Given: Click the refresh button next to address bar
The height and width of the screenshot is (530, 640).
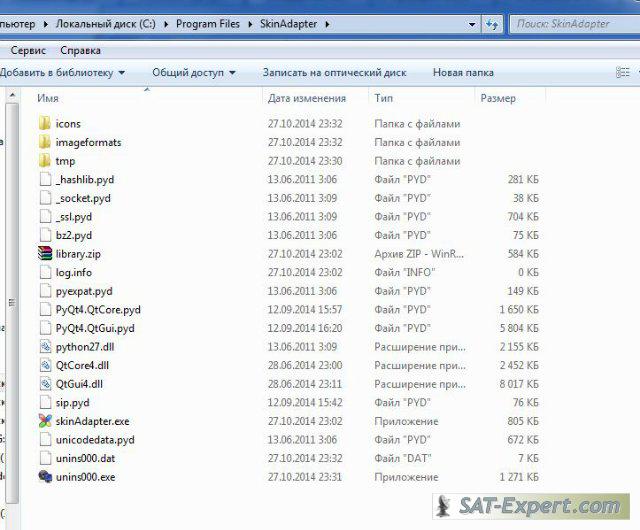Looking at the screenshot, I should point(492,24).
